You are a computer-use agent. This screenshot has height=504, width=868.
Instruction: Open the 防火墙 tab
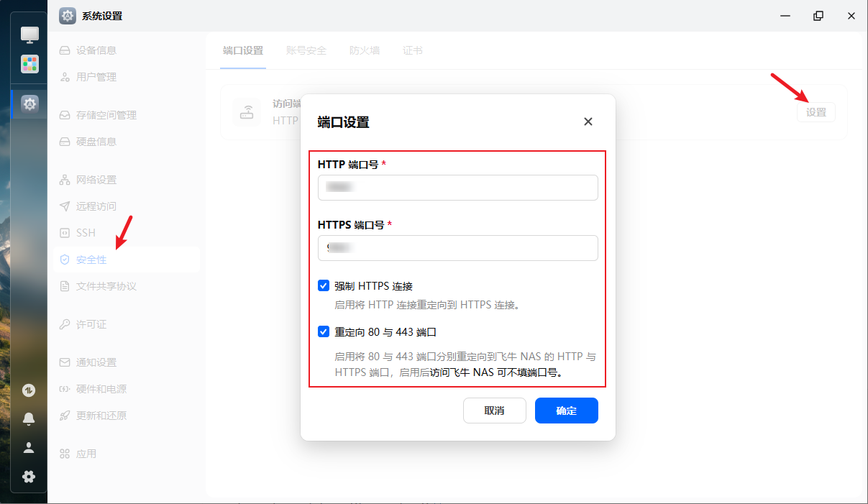tap(365, 50)
